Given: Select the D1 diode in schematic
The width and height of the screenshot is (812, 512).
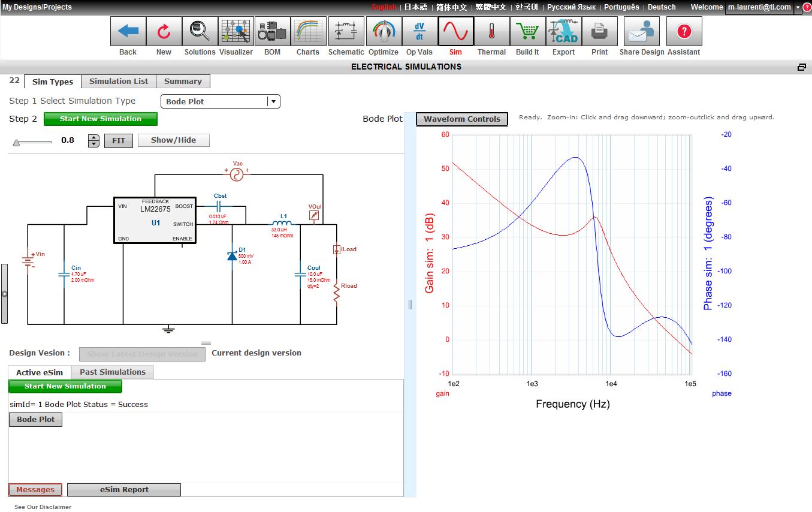Looking at the screenshot, I should [x=233, y=255].
